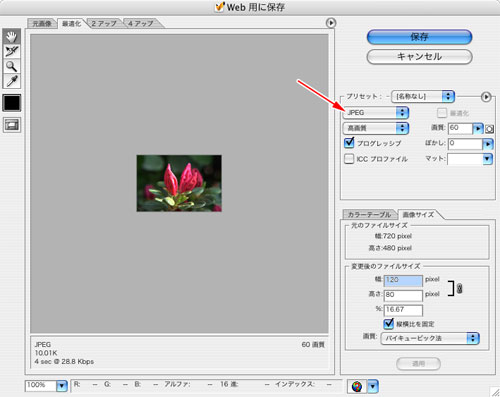Toggle the ICC プロファイル checkbox
The height and width of the screenshot is (397, 500).
[349, 159]
